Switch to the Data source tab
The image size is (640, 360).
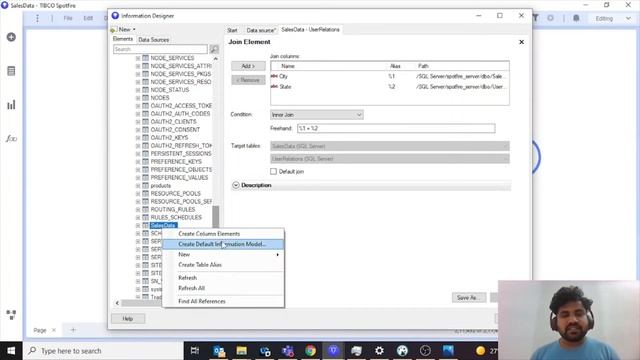[261, 30]
